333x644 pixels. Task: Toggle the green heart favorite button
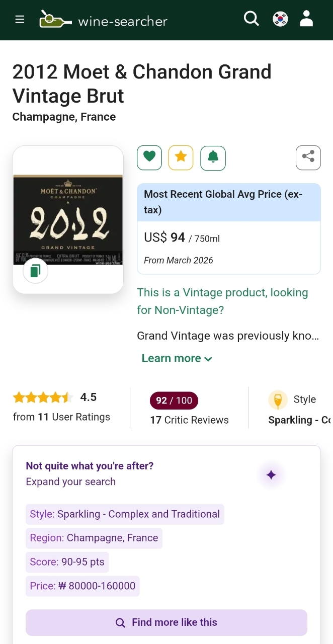(149, 157)
